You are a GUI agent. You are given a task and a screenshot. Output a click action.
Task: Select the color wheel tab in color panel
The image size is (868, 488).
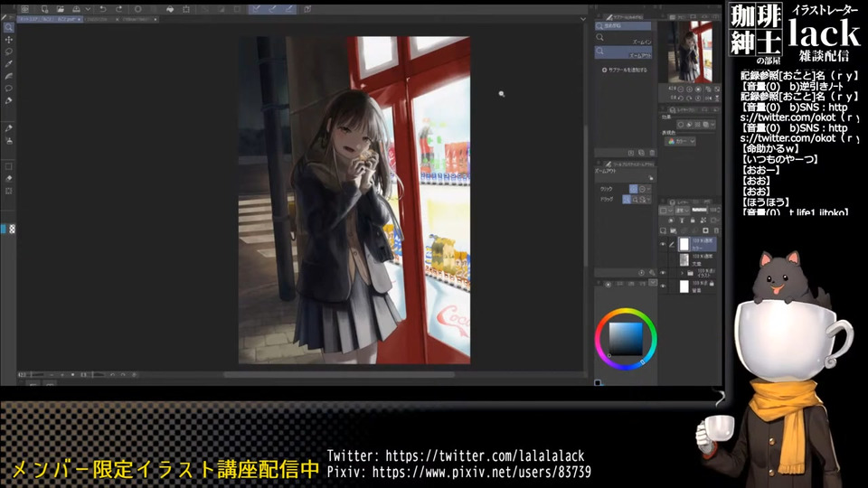[x=608, y=284]
